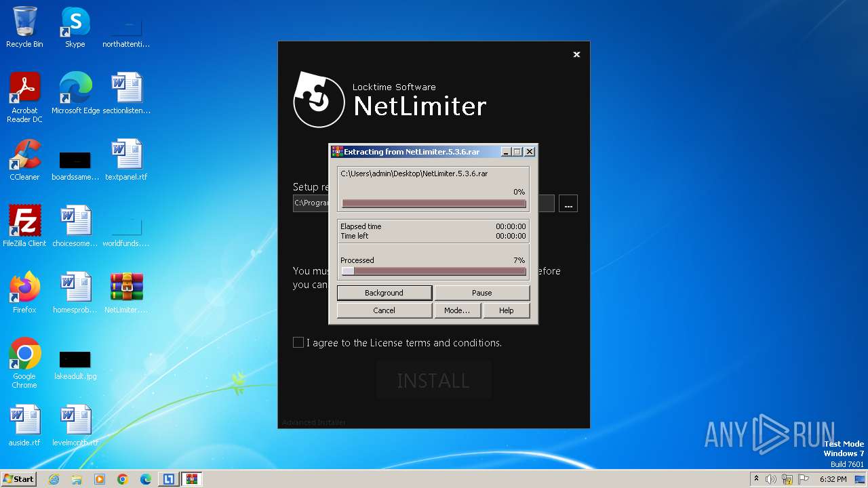The width and height of the screenshot is (868, 488).
Task: Cancel the extraction
Action: [x=384, y=310]
